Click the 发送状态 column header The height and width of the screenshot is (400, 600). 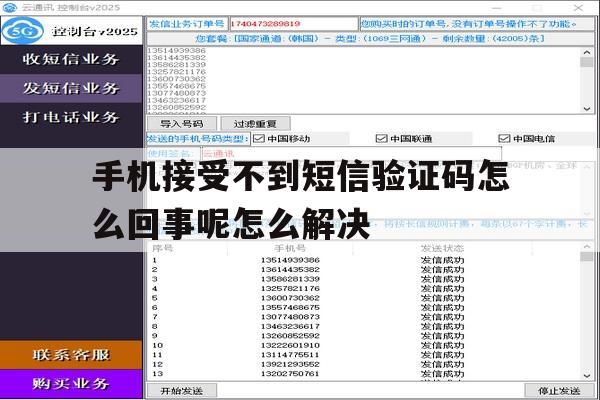[442, 248]
